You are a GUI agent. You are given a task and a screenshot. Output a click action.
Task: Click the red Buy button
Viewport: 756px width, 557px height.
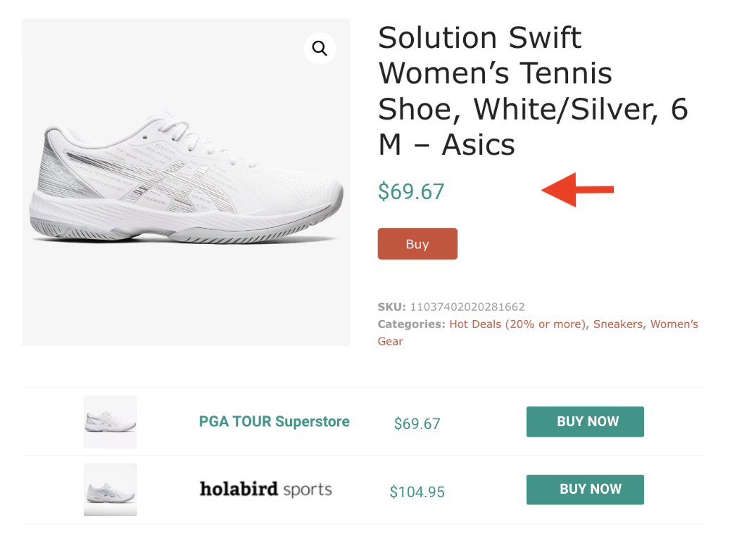point(417,244)
